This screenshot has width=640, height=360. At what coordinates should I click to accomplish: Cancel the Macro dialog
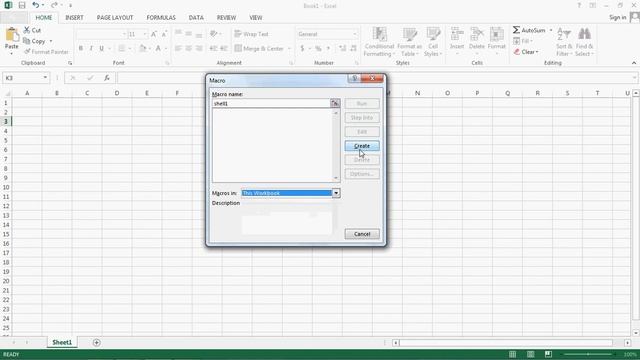362,234
